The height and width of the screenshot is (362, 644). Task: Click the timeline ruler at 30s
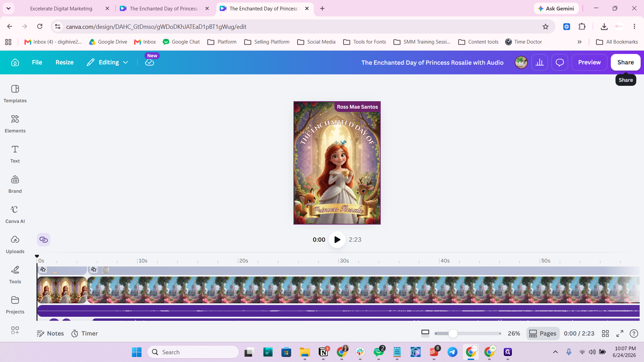344,261
